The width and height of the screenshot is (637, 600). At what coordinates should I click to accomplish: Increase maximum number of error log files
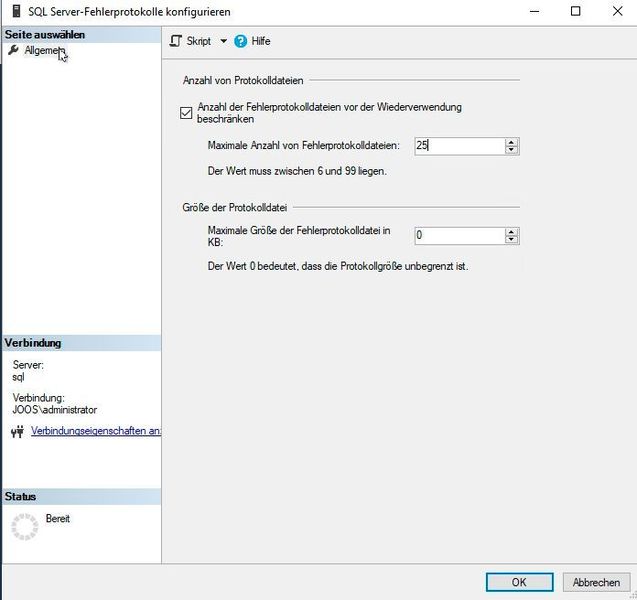[x=511, y=142]
